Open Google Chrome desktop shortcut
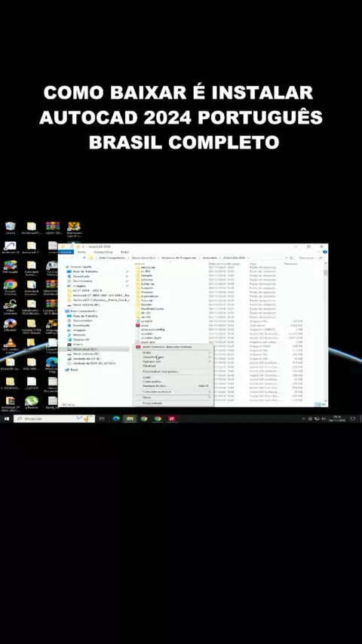362x644 pixels. [10, 287]
